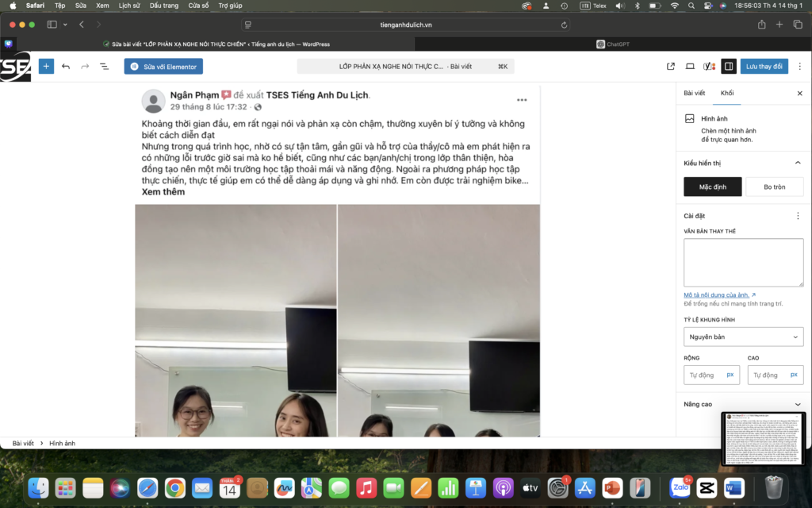Screen dimensions: 812x508
Task: Open the post preview in new tab icon
Action: [671, 67]
